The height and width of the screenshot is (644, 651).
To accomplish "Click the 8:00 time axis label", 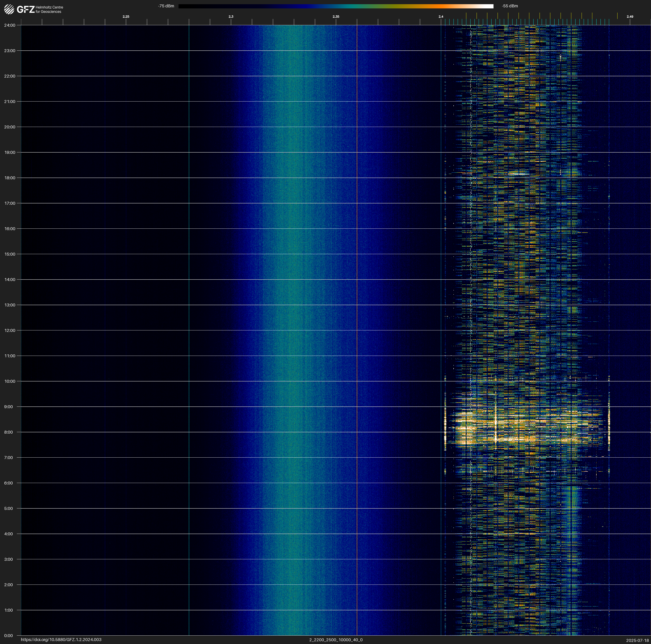I will pos(9,432).
